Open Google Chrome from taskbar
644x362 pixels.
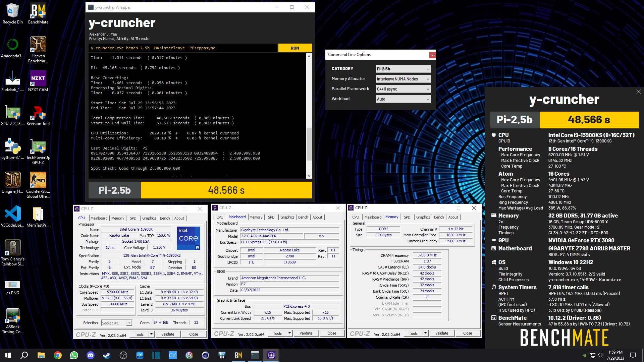[x=58, y=355]
